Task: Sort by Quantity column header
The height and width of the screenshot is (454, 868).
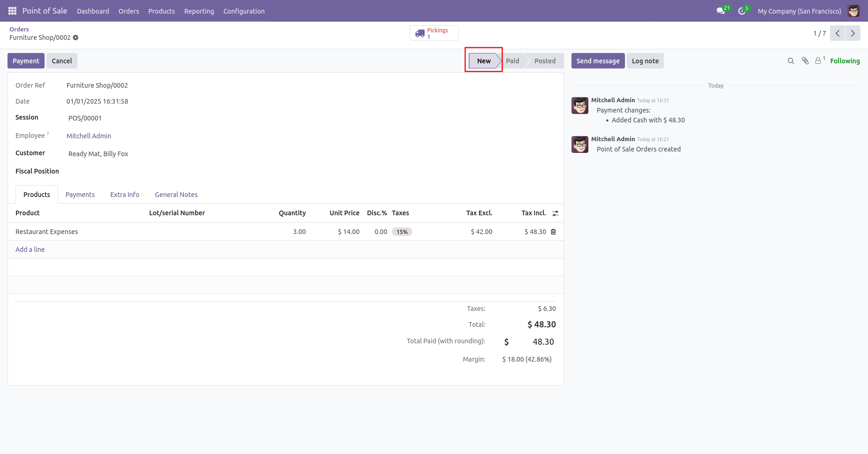Action: 292,213
